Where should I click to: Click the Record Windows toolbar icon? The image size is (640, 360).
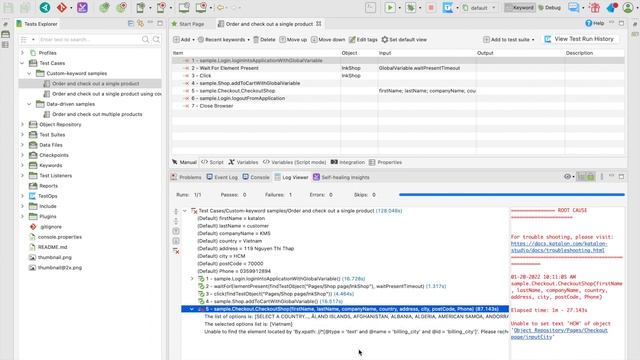(x=201, y=7)
